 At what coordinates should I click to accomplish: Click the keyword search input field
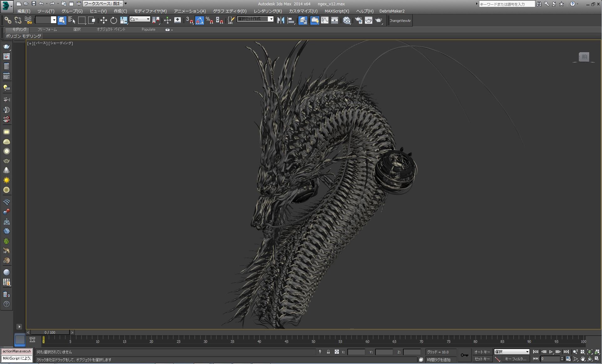coord(507,4)
